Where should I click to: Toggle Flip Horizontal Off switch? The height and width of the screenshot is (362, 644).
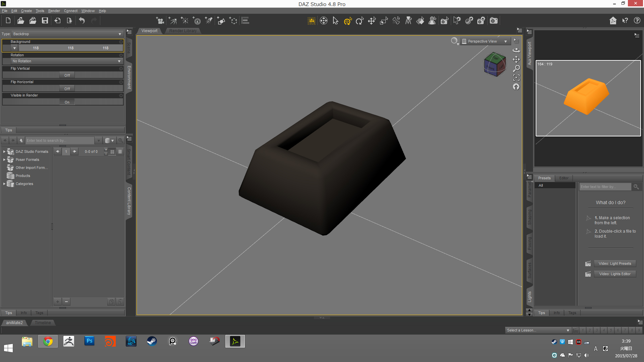[67, 89]
